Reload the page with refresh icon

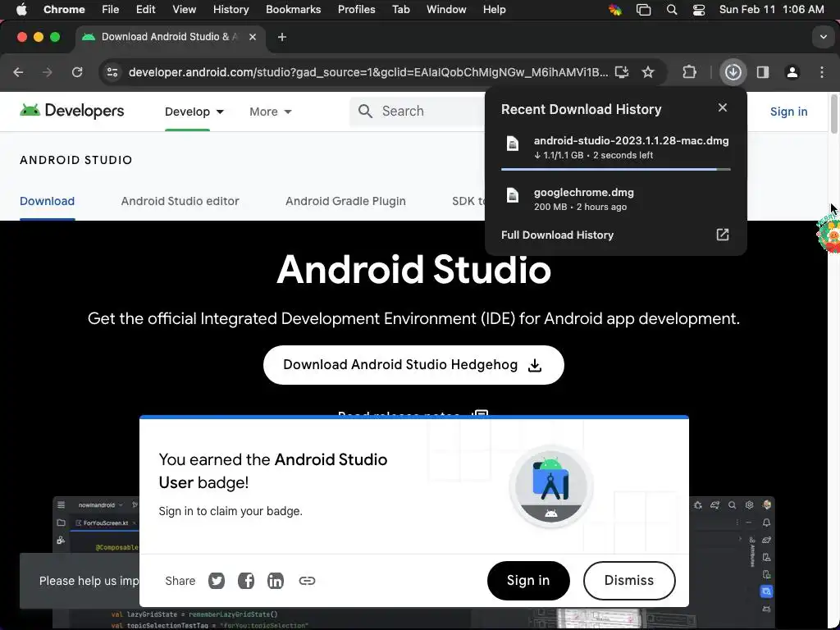pyautogui.click(x=77, y=72)
